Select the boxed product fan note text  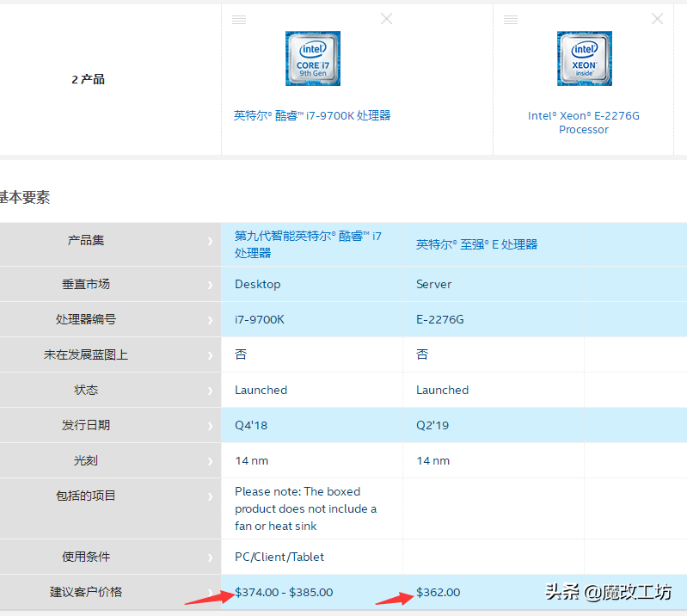[x=306, y=508]
